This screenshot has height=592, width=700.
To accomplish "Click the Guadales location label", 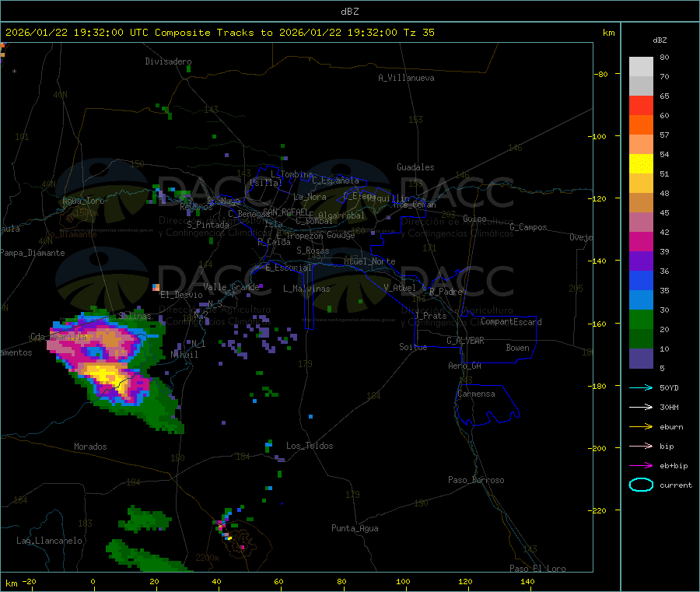I will pos(415,167).
